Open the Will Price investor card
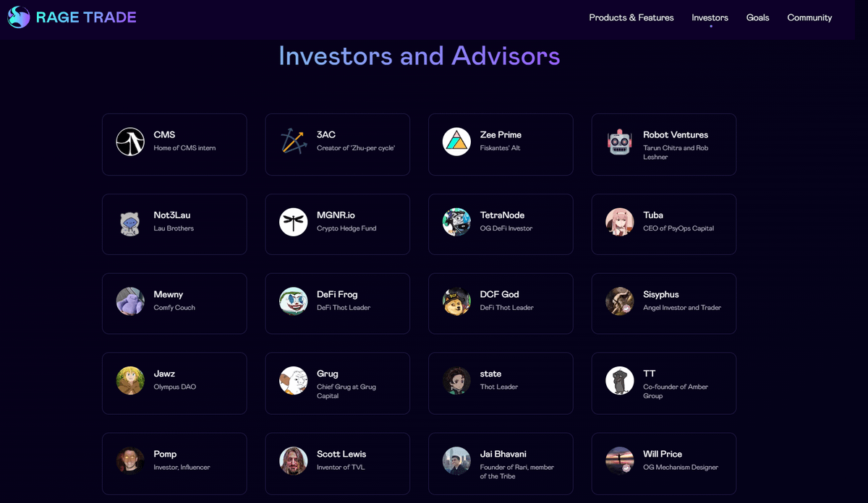The image size is (868, 503). (663, 463)
